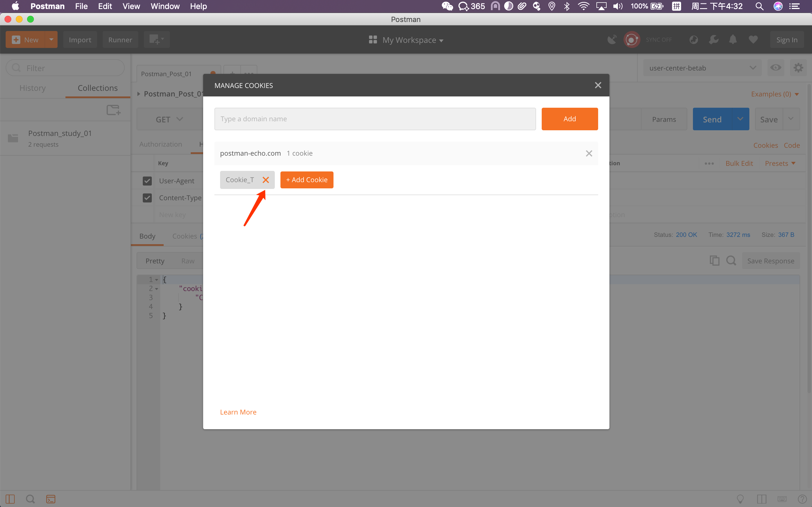Screen dimensions: 812x507
Task: Click the Save button
Action: (x=768, y=119)
